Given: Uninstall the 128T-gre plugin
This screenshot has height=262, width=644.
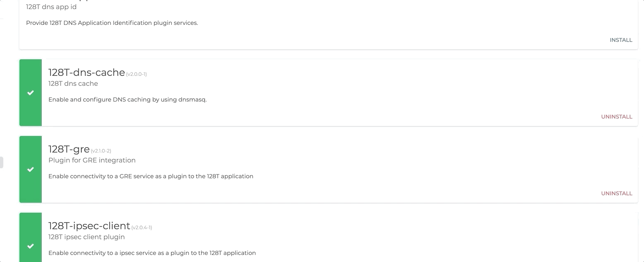Looking at the screenshot, I should (616, 194).
